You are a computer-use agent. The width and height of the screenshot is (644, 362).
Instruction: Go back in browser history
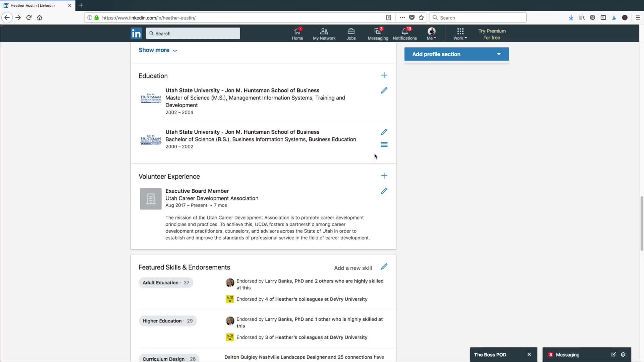pyautogui.click(x=7, y=18)
